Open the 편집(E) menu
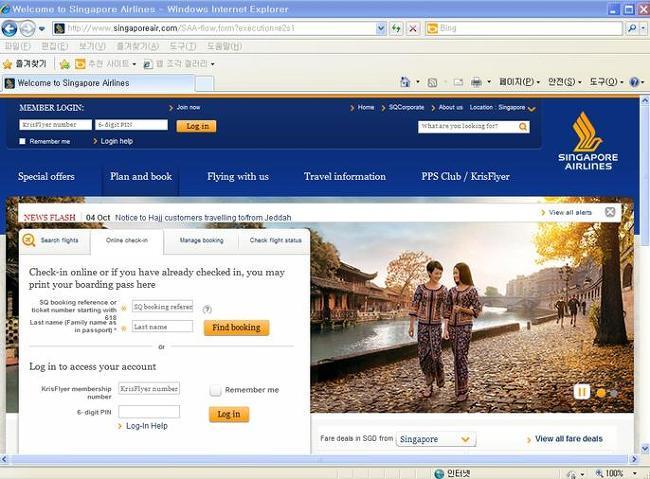The width and height of the screenshot is (650, 479). click(x=54, y=46)
